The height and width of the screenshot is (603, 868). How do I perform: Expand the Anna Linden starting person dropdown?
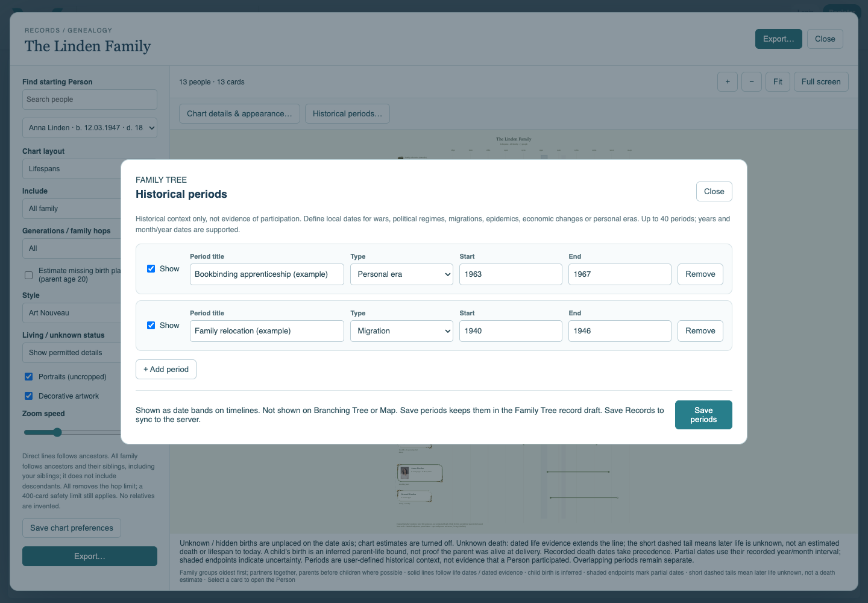(x=90, y=128)
